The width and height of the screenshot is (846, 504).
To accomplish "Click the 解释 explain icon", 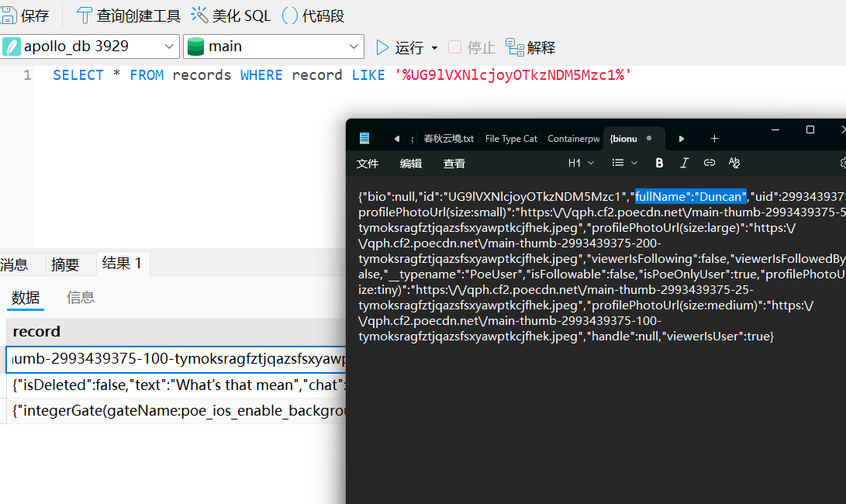I will 530,47.
